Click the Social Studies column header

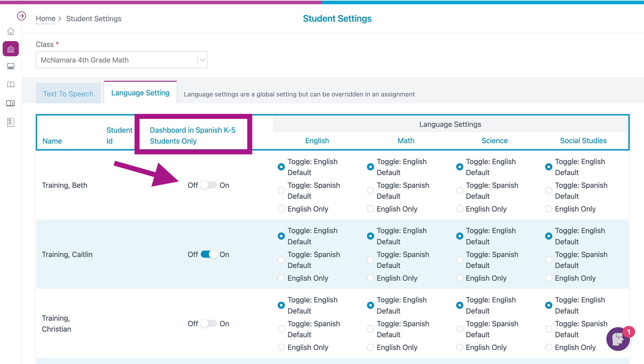pyautogui.click(x=583, y=140)
